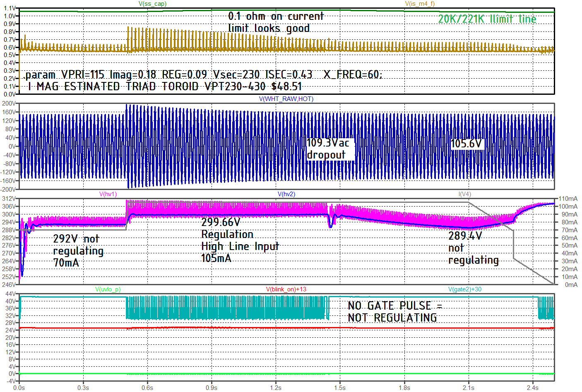Click the 0.5V axis label in top pane
Image resolution: width=582 pixels, height=392 pixels.
tap(10, 55)
